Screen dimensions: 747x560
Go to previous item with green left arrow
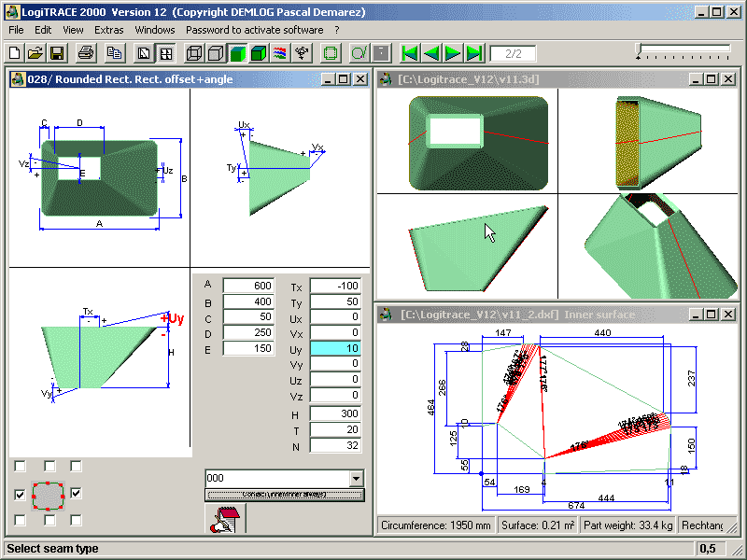coord(431,53)
